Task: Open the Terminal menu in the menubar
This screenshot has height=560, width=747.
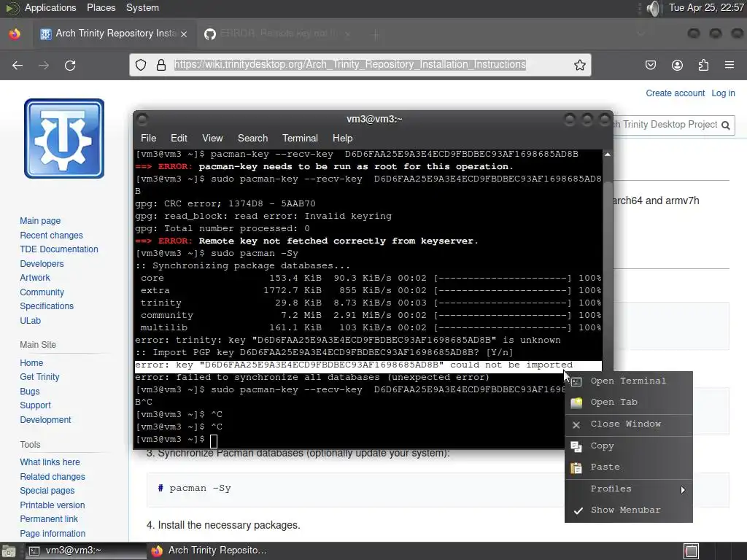Action: [x=300, y=138]
